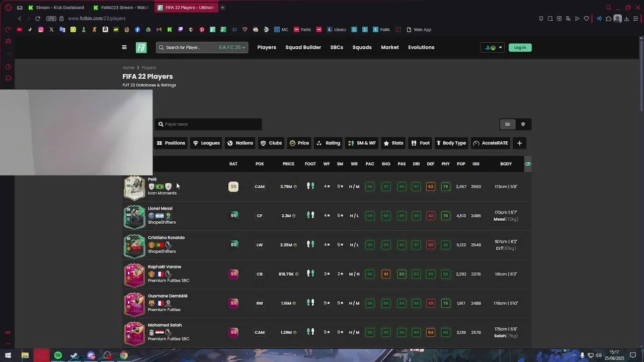Click the page vertical scrollbar thumb
Viewport: 644px width, 362px height.
(641, 75)
